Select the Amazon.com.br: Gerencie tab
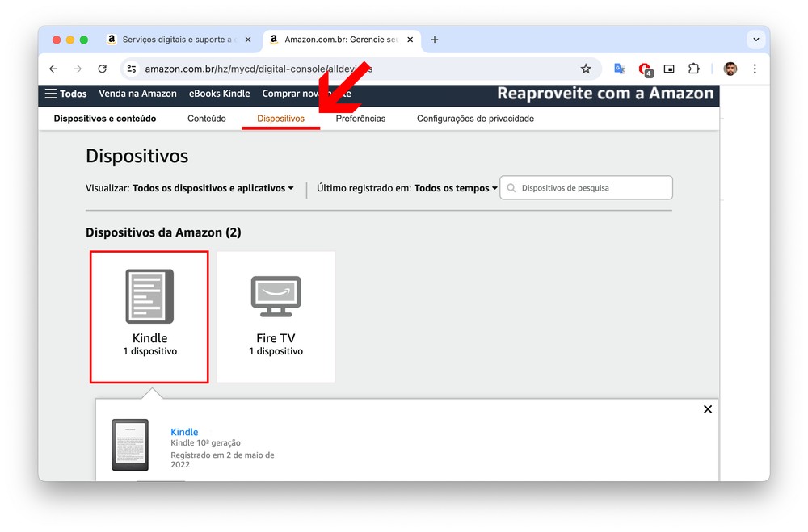808x532 pixels. click(341, 40)
